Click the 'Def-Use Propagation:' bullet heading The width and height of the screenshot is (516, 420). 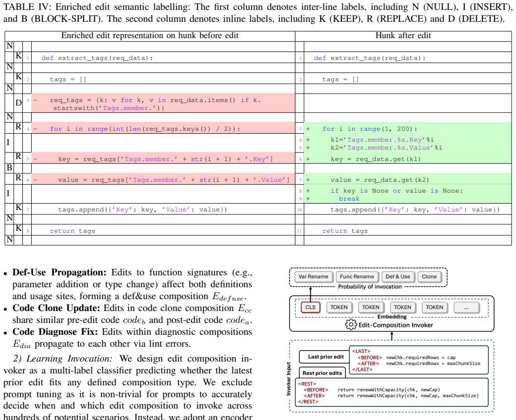(59, 272)
